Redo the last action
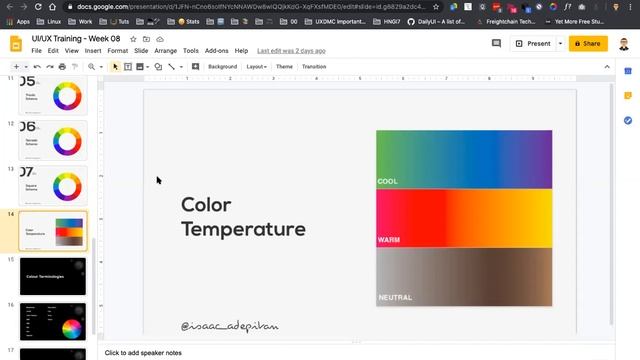This screenshot has height=360, width=640. [x=50, y=67]
